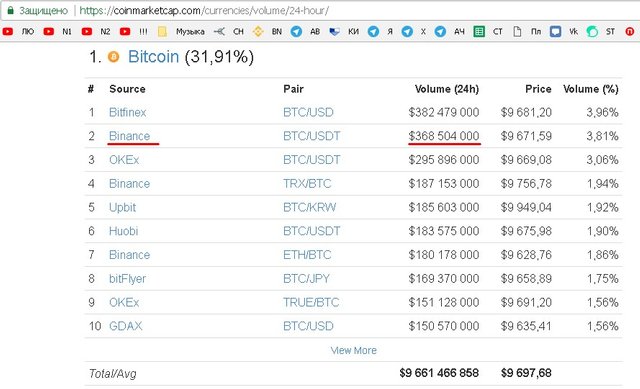Select the $9 681,20 price value
Viewport: 640px width, 389px height.
tap(526, 112)
